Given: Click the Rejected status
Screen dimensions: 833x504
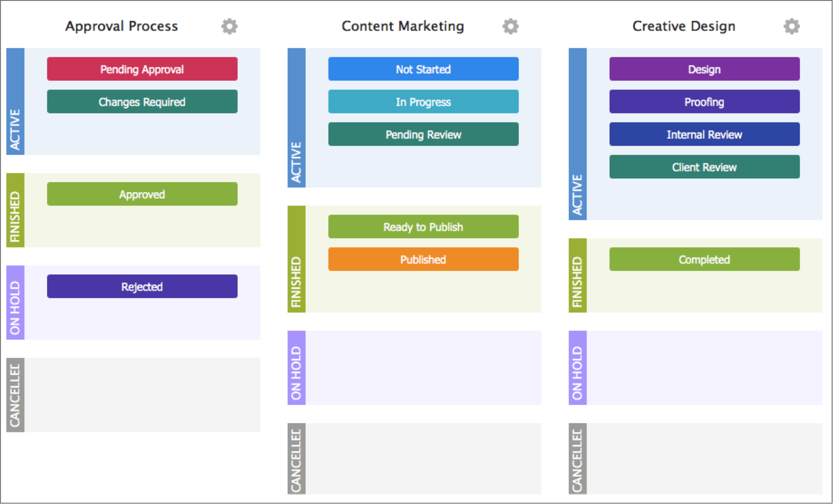Looking at the screenshot, I should tap(141, 286).
